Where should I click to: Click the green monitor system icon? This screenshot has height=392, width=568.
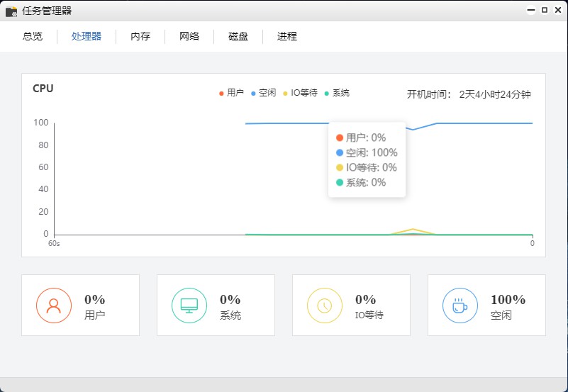[x=189, y=306]
